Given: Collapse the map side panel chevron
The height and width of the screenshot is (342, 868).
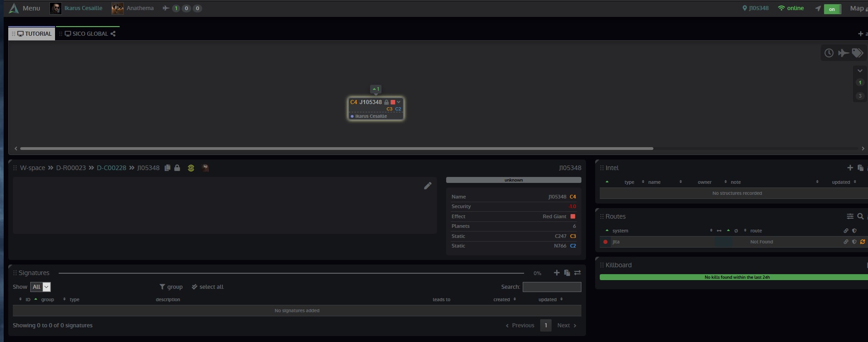Looking at the screenshot, I should click(x=860, y=71).
